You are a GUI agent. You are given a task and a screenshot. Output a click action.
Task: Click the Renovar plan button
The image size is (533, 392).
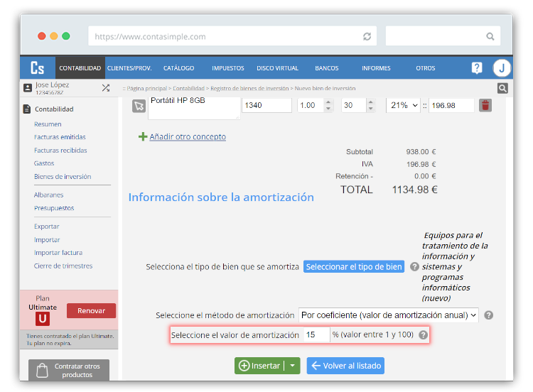tap(91, 311)
